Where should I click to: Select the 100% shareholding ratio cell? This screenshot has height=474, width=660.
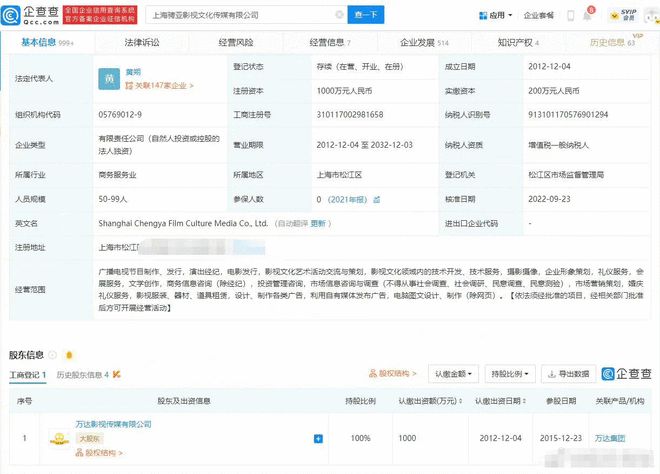(360, 438)
